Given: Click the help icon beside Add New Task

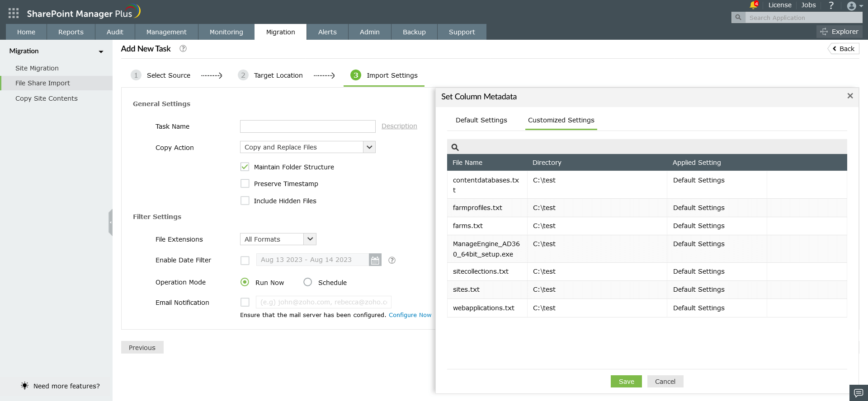Looking at the screenshot, I should click(x=183, y=49).
